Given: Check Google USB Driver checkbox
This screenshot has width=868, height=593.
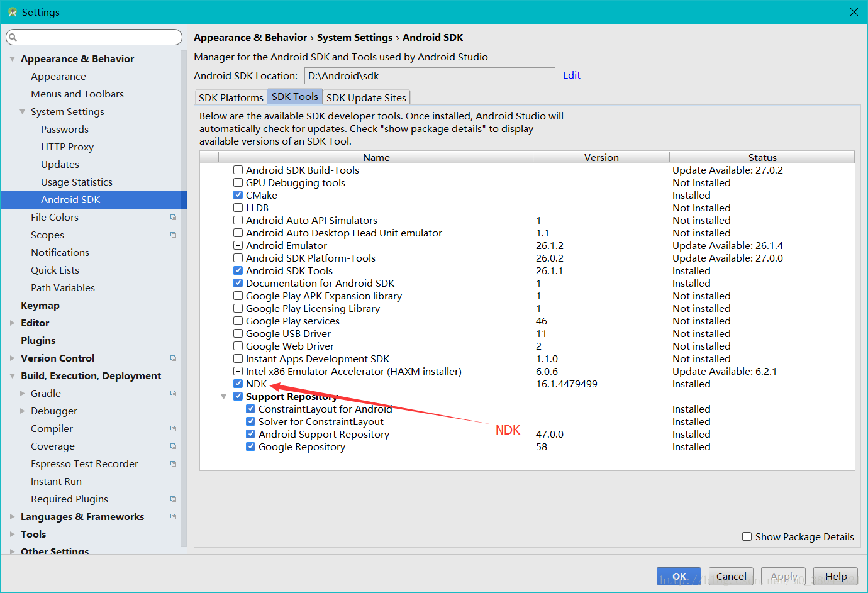Looking at the screenshot, I should pyautogui.click(x=238, y=333).
